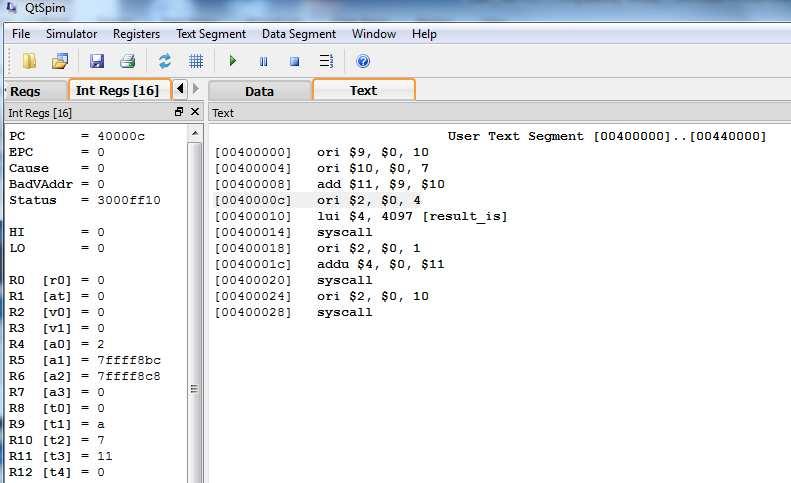Select the PC register value 40000c
791x483 pixels.
pyautogui.click(x=121, y=136)
